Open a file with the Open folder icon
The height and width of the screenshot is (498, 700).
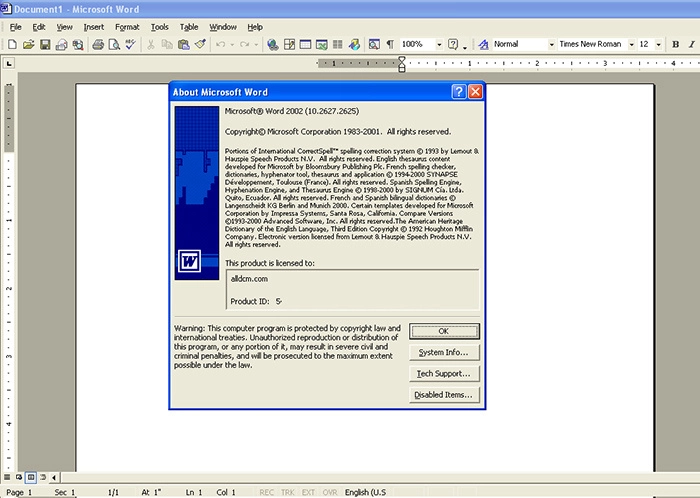coord(28,45)
